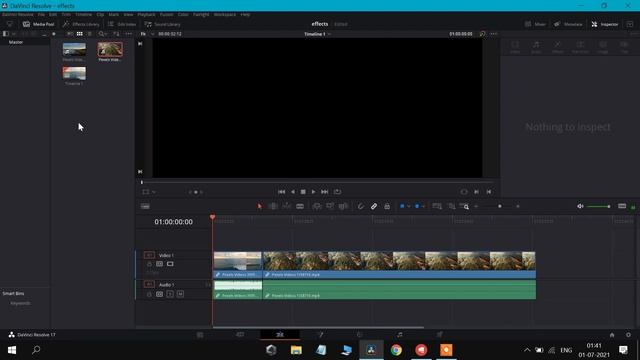The image size is (640, 360).
Task: Click Mark Out icon under viewer
Action: (489, 192)
